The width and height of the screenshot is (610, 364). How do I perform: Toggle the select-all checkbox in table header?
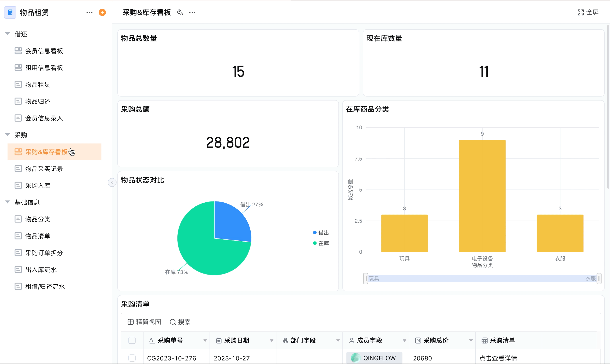coord(132,341)
